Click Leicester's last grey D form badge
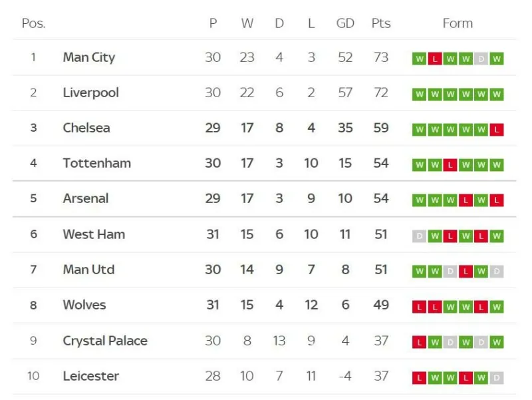Image resolution: width=532 pixels, height=400 pixels. pyautogui.click(x=497, y=377)
